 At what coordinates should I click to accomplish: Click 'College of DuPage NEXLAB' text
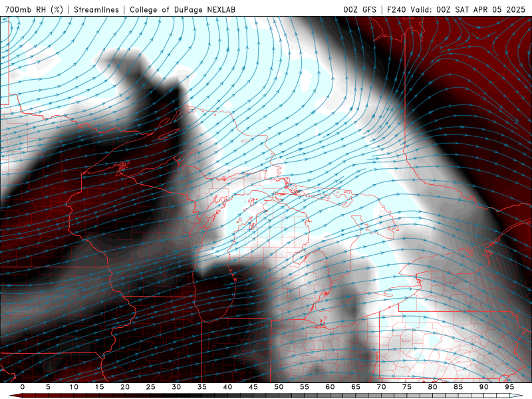tap(182, 9)
